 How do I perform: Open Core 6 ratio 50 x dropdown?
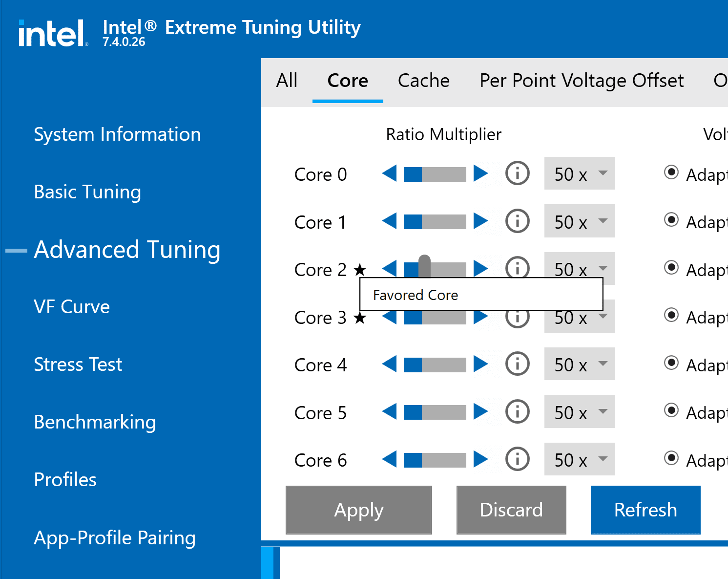click(580, 459)
